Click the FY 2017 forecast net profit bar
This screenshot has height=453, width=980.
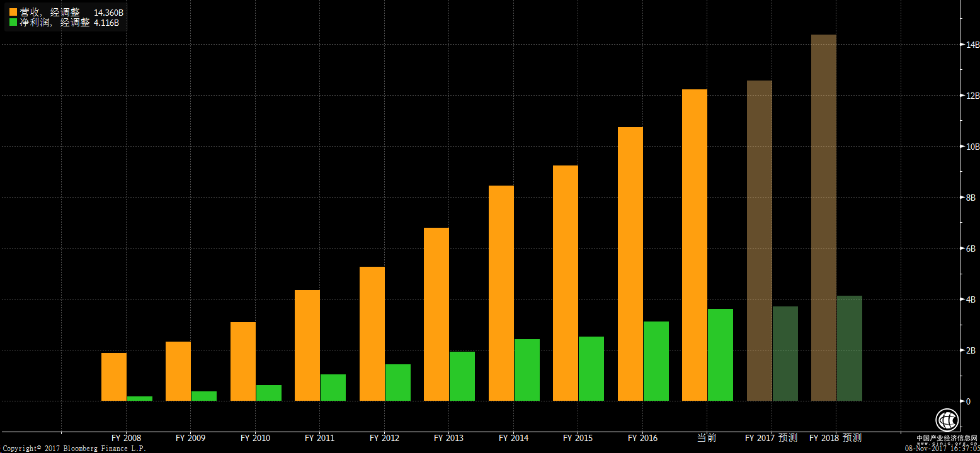pyautogui.click(x=785, y=354)
